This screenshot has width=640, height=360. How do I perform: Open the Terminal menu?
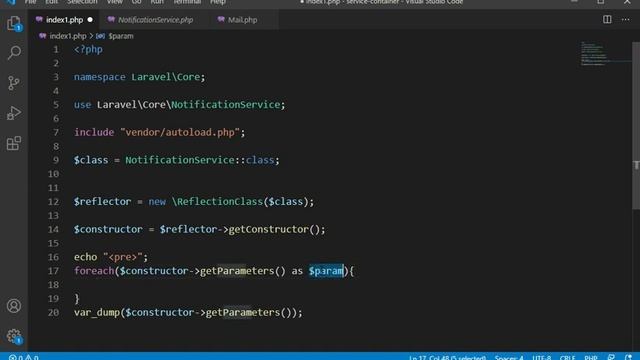(x=187, y=2)
